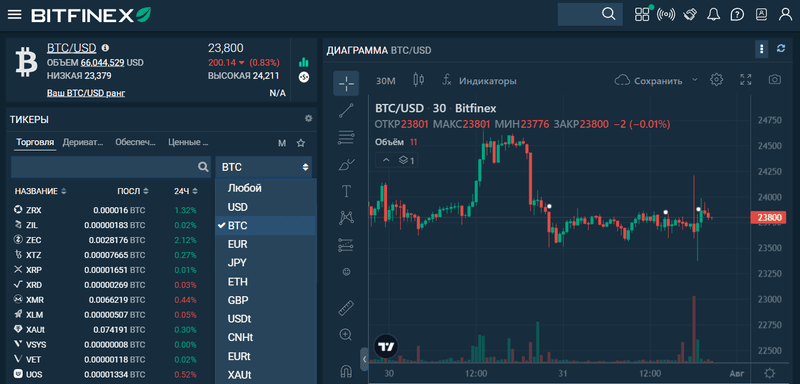Click the ticker search field
The width and height of the screenshot is (800, 384).
[111, 167]
